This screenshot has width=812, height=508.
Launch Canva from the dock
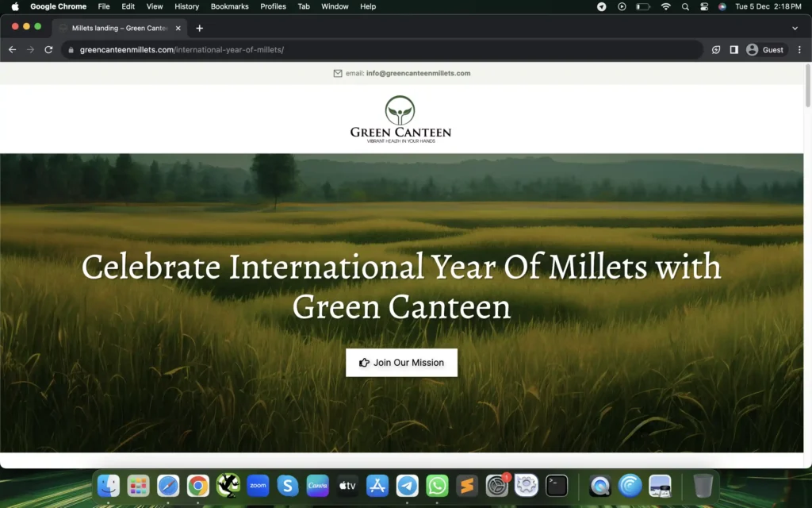click(317, 486)
